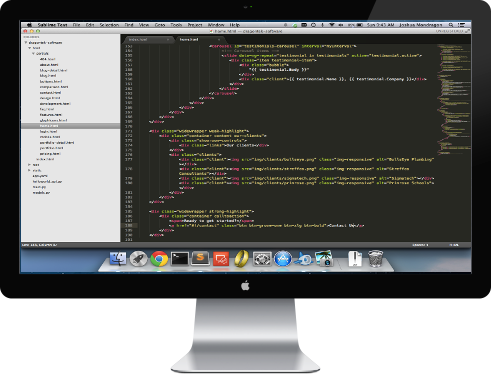The height and width of the screenshot is (375, 491).
Task: Open app.yaml in the sidebar
Action: pos(40,176)
